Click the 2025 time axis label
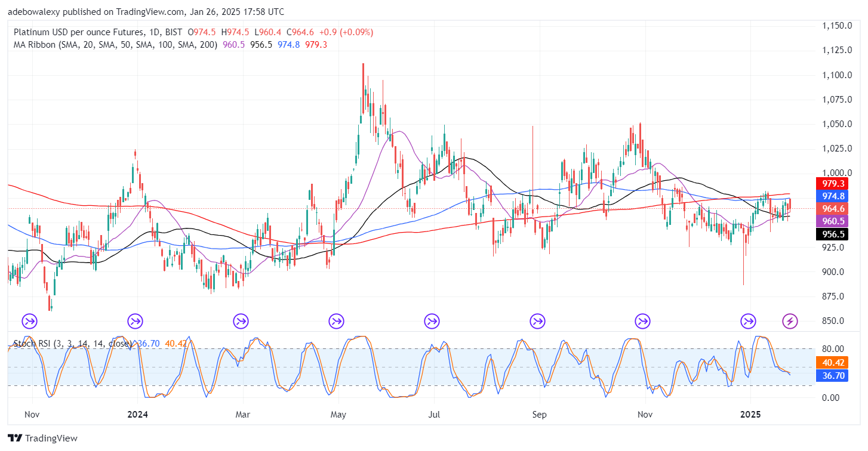This screenshot has width=868, height=451. coord(750,414)
